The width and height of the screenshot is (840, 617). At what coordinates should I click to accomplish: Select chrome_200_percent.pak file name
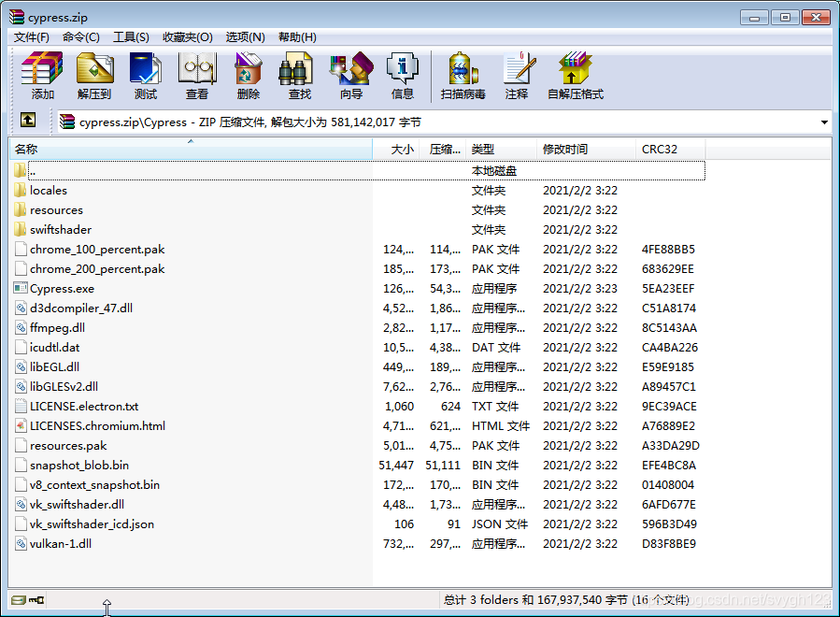click(x=97, y=268)
